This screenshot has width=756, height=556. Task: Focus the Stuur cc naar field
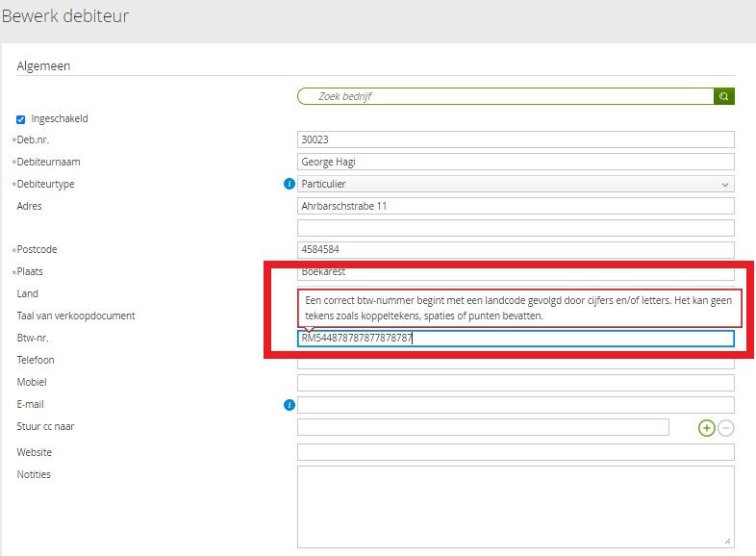(x=483, y=427)
